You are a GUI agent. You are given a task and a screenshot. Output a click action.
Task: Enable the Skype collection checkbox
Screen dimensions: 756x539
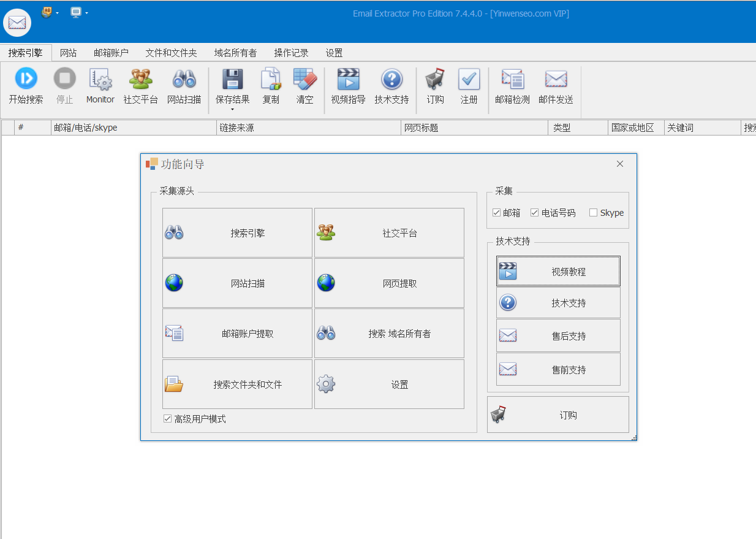[593, 213]
